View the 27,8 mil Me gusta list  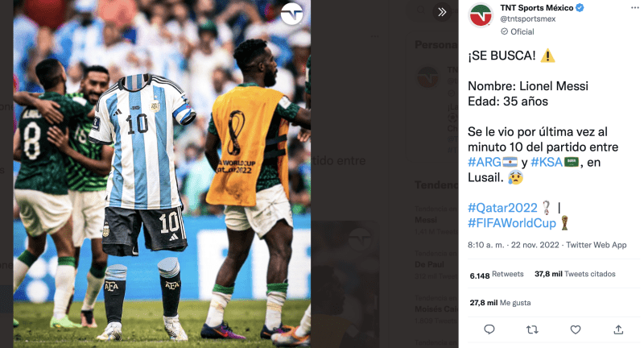pyautogui.click(x=500, y=303)
